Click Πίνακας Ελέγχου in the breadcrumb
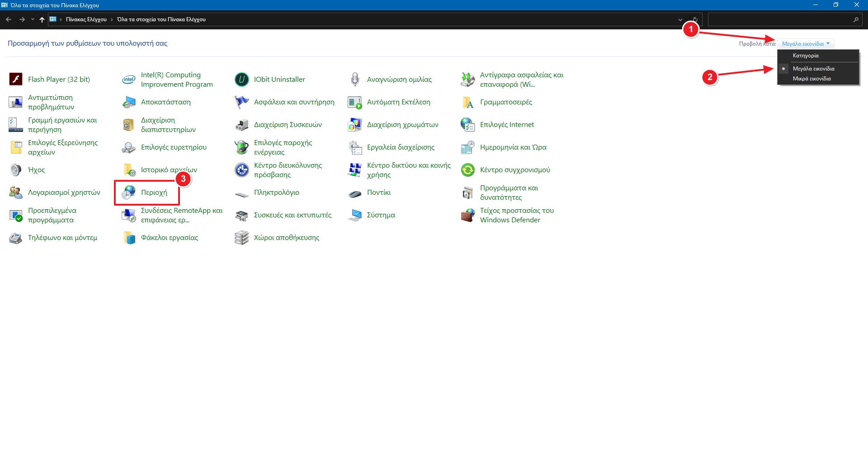The image size is (868, 470). [x=86, y=19]
